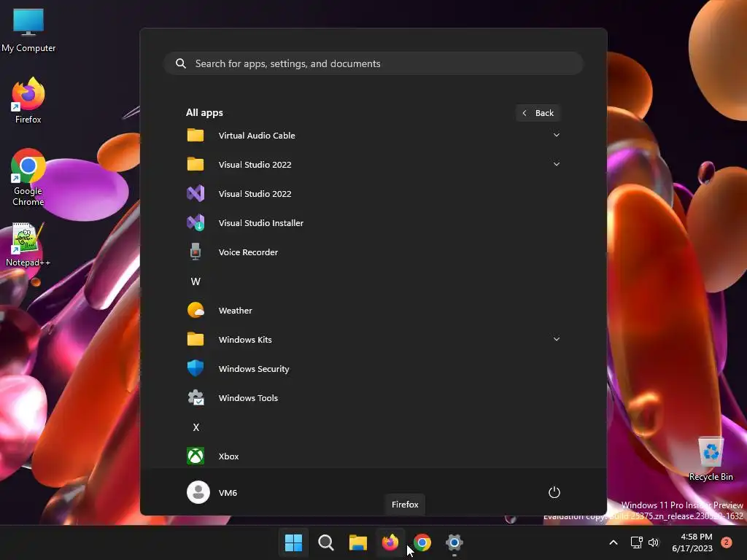
Task: Open the notification badge showing 2
Action: [x=727, y=542]
